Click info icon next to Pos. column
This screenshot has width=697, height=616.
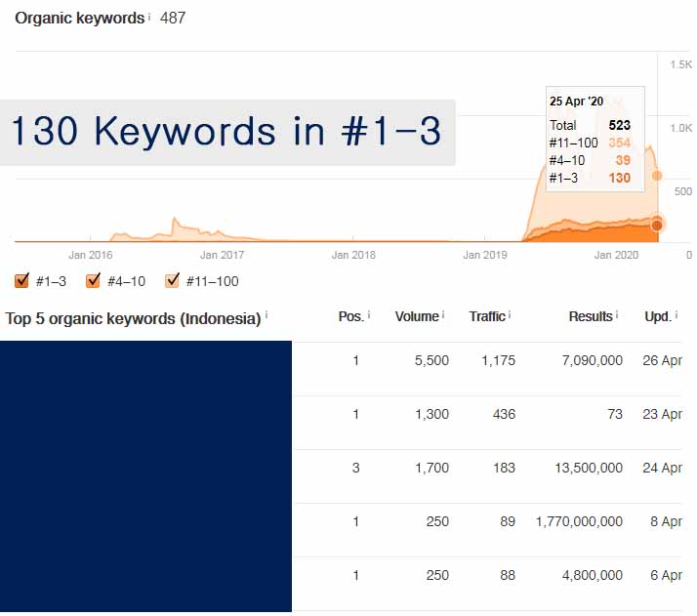point(369,314)
